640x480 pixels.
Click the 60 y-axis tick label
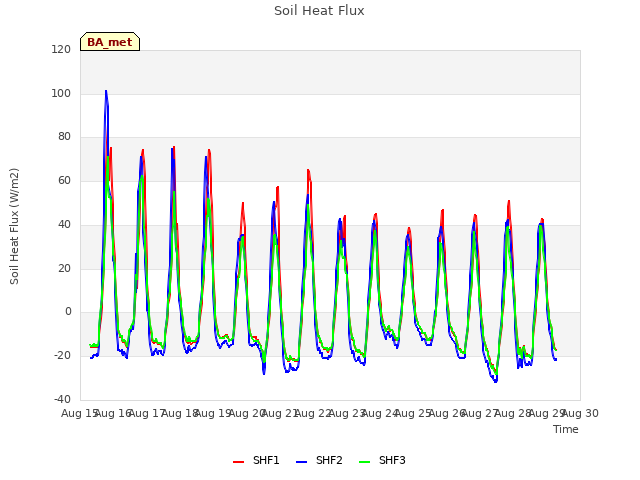[x=64, y=181]
